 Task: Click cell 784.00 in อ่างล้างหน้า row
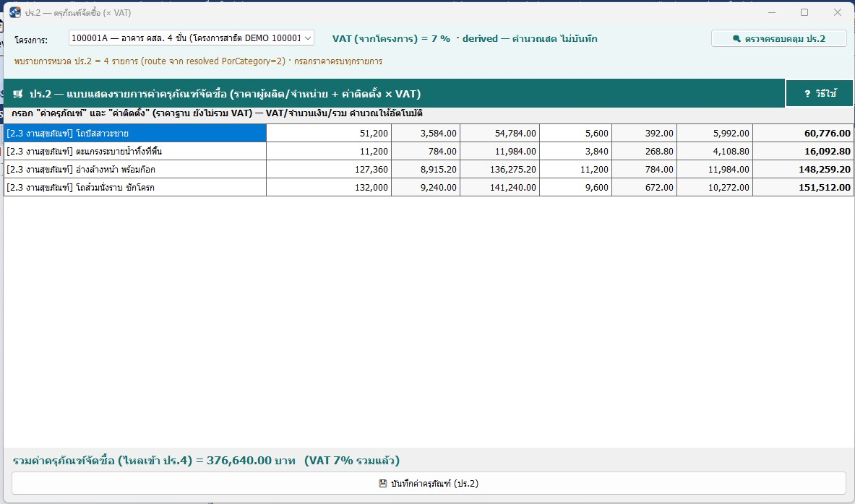(x=645, y=169)
